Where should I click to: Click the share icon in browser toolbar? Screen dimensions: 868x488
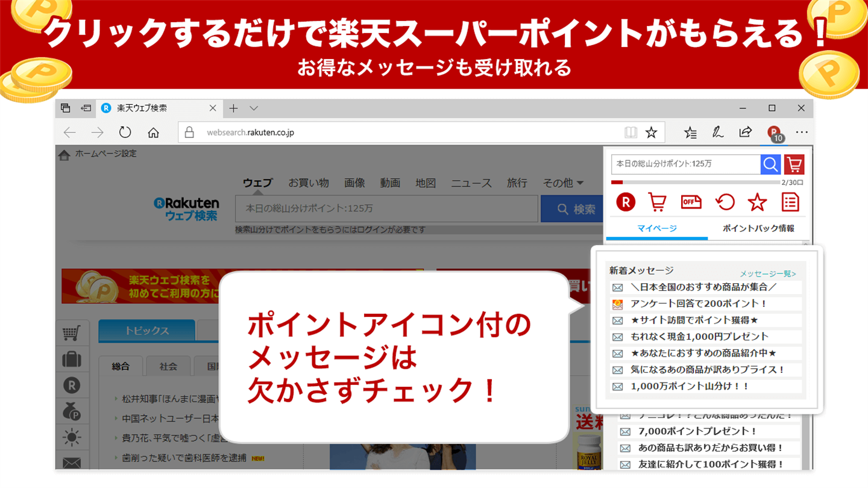[746, 132]
